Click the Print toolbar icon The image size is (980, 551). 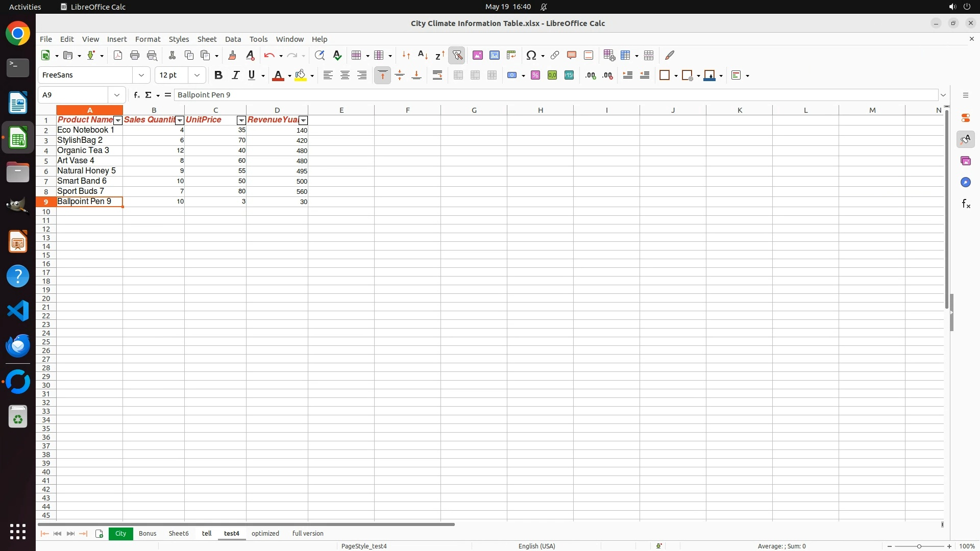tap(135, 55)
